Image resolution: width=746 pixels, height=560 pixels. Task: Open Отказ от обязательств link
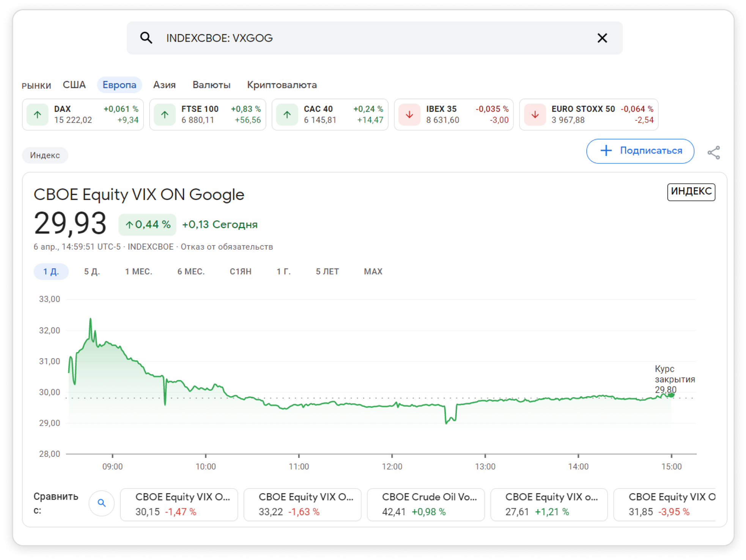coord(227,247)
